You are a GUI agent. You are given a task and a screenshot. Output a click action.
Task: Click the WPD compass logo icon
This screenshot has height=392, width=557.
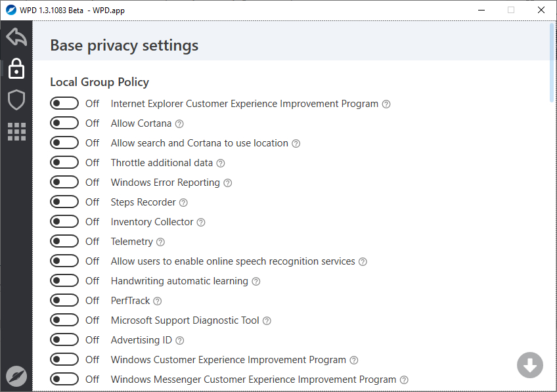click(16, 376)
